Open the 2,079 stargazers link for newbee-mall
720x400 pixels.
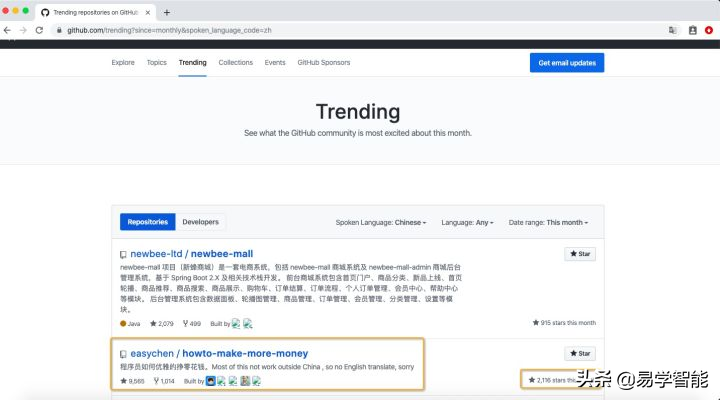(162, 324)
